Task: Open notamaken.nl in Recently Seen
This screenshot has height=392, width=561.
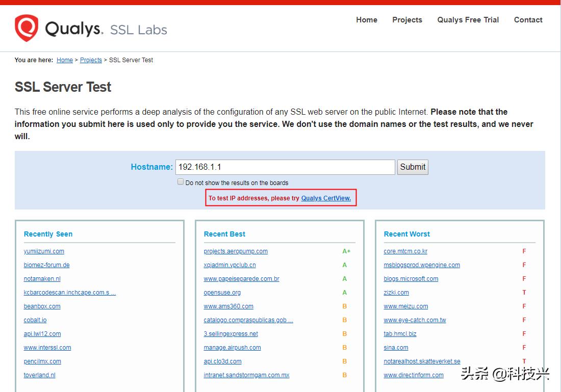Action: point(42,279)
